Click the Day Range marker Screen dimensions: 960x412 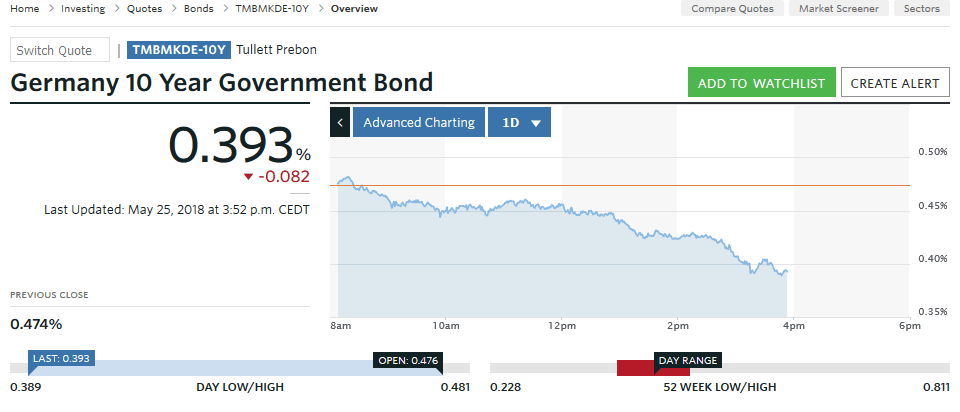(688, 361)
